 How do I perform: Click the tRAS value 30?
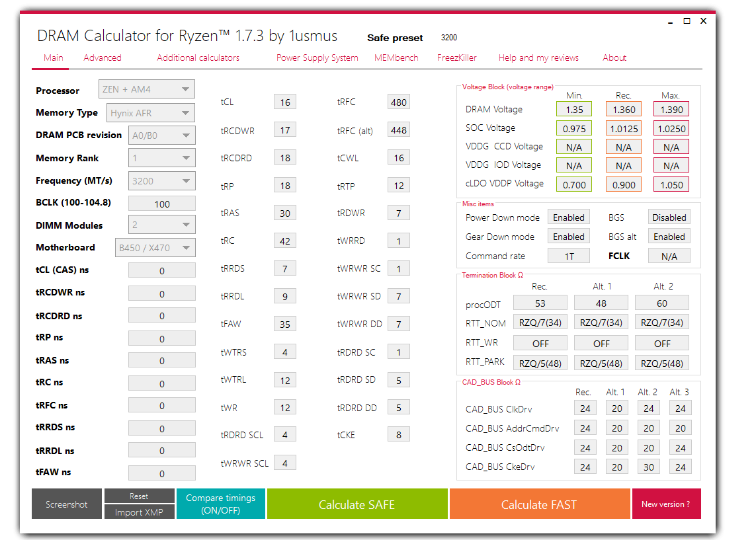(285, 213)
